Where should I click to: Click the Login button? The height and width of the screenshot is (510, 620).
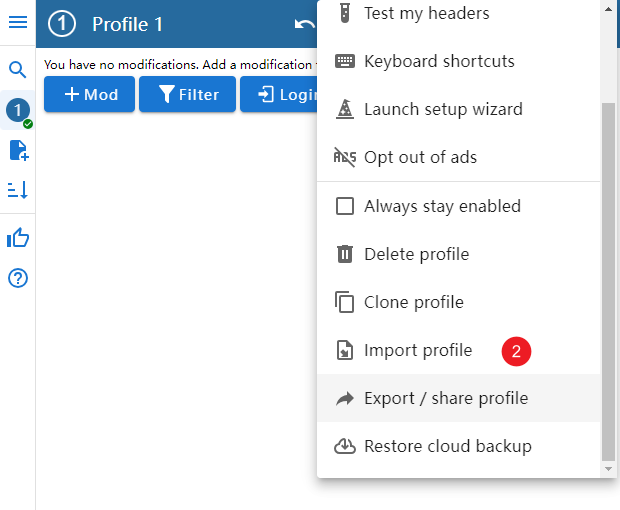click(279, 95)
